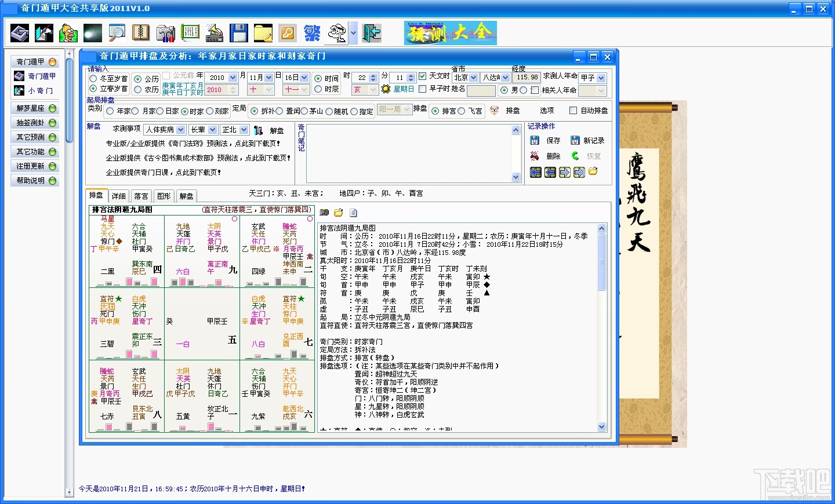835x504 pixels.
Task: Choose the 农历 calendar radio button
Action: (x=137, y=90)
